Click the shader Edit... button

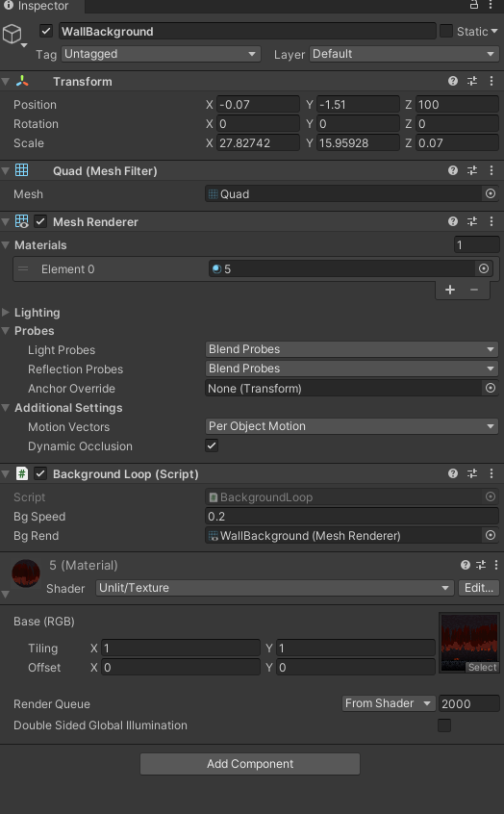coord(479,588)
